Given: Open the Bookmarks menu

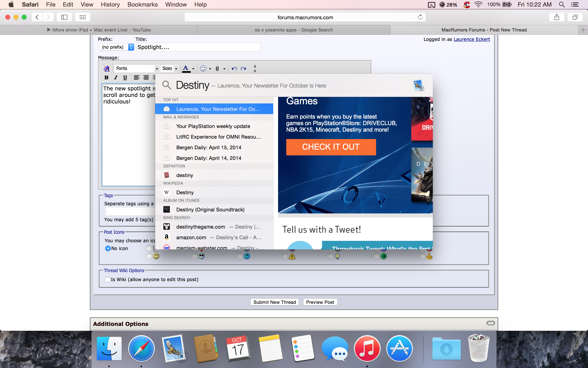Looking at the screenshot, I should tap(142, 4).
